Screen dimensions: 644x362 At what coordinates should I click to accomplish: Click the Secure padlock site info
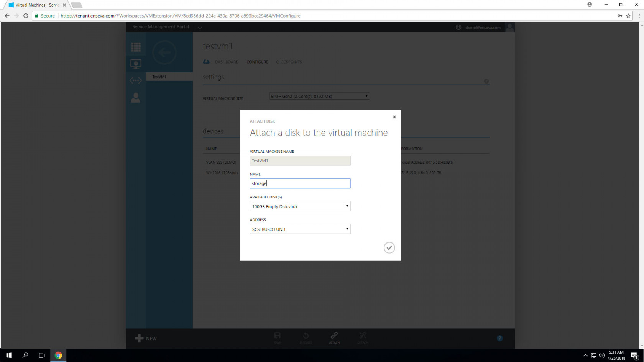click(x=44, y=16)
